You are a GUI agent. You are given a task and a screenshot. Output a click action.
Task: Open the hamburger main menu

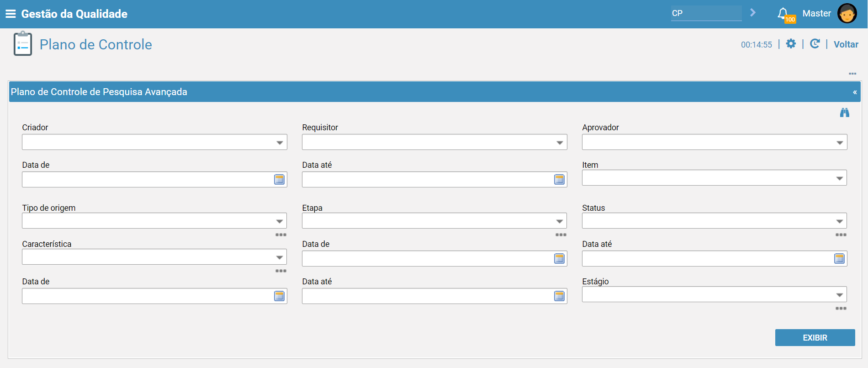11,14
